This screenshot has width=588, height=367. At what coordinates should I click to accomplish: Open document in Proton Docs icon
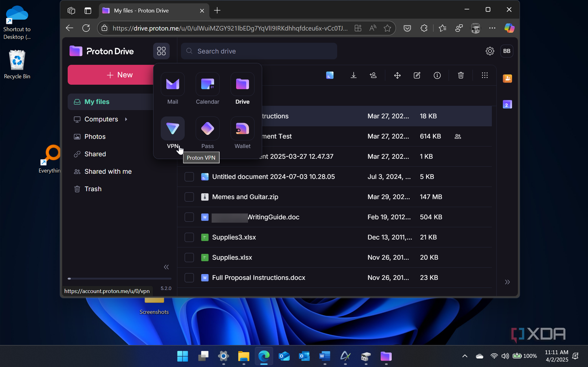click(x=330, y=75)
